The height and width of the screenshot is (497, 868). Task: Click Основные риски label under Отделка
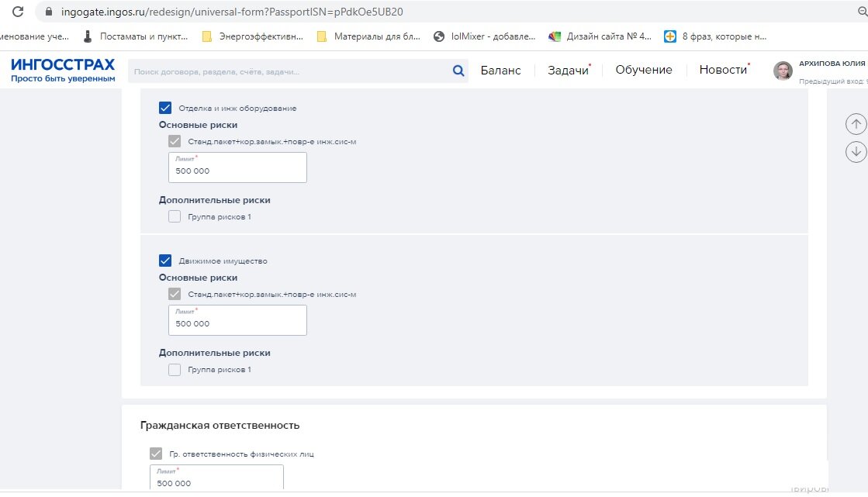(198, 125)
